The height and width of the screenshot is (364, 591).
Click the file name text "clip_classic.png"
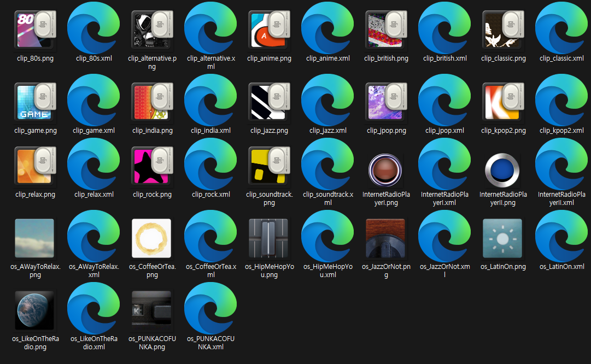click(x=503, y=58)
